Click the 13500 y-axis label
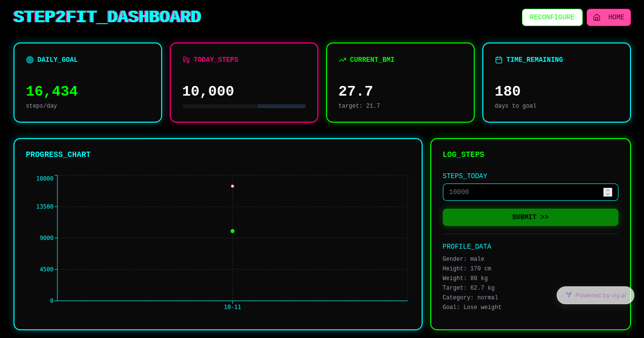This screenshot has height=338, width=644. click(x=45, y=207)
